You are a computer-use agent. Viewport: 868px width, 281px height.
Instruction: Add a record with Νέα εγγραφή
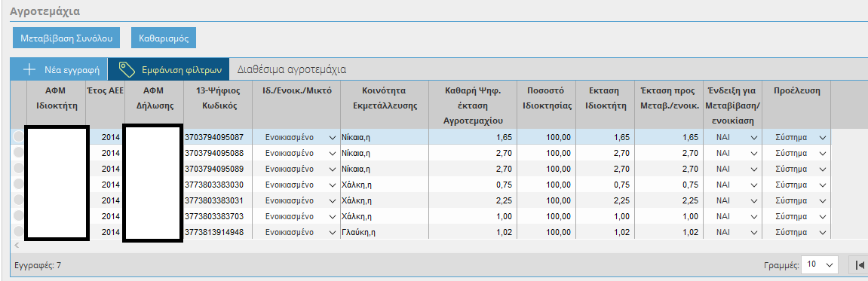(60, 70)
